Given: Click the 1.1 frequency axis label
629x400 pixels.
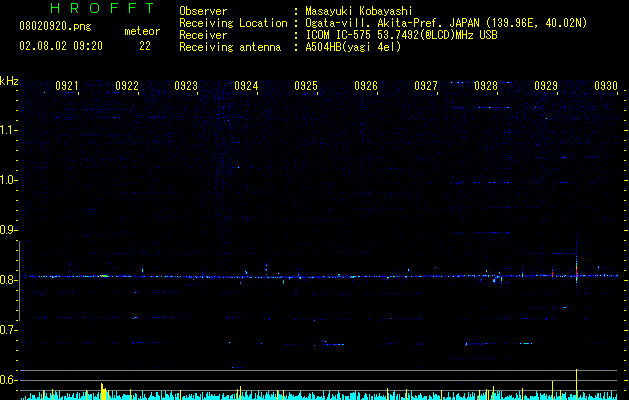Looking at the screenshot, I should pos(7,130).
